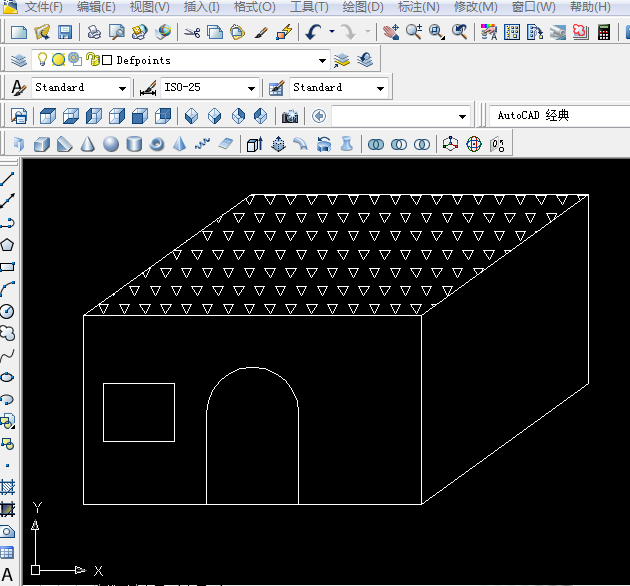The width and height of the screenshot is (630, 586).
Task: Select the Cylinder solid tool
Action: click(x=134, y=144)
